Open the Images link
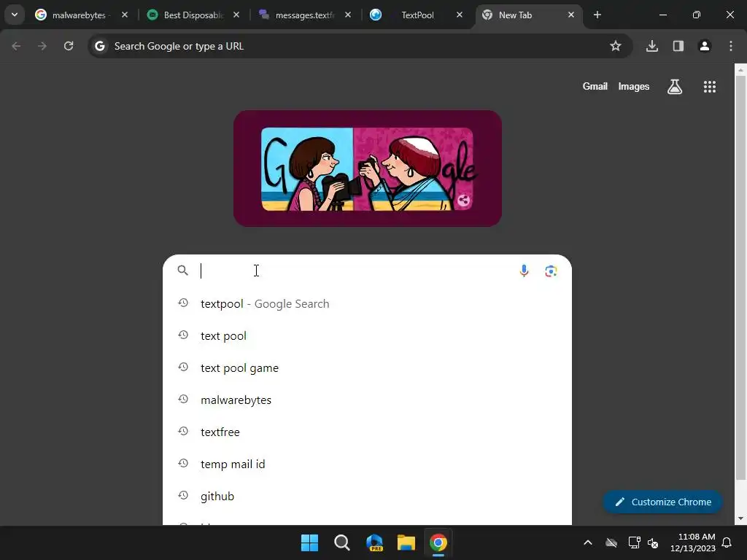Screen dimensions: 747x560 pyautogui.click(x=634, y=87)
